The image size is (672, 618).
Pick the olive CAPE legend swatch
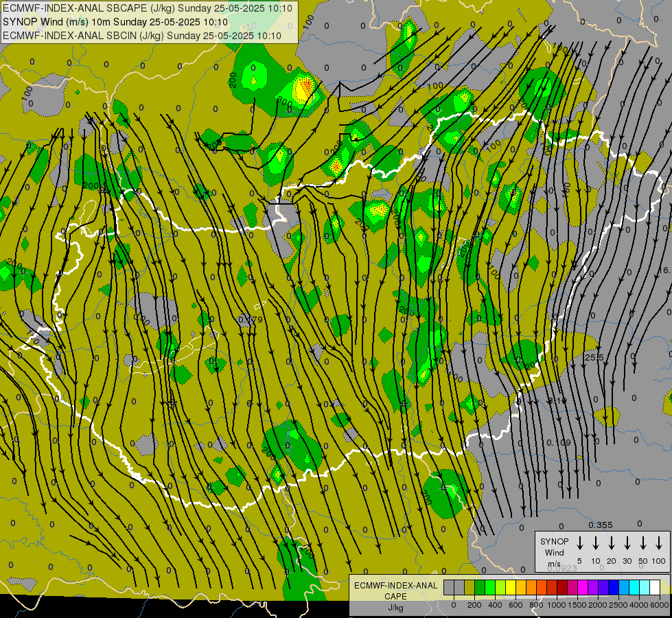pyautogui.click(x=470, y=588)
